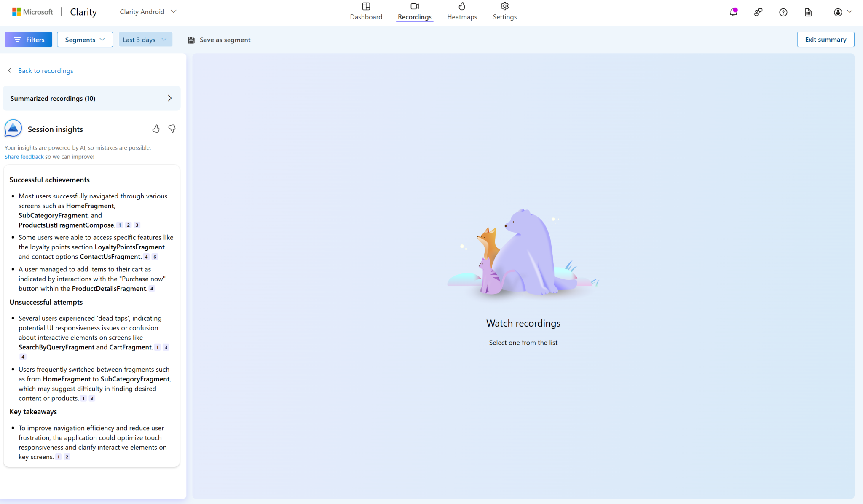Switch to the Dashboard tab
Screen dimensions: 863x504
(x=366, y=11)
